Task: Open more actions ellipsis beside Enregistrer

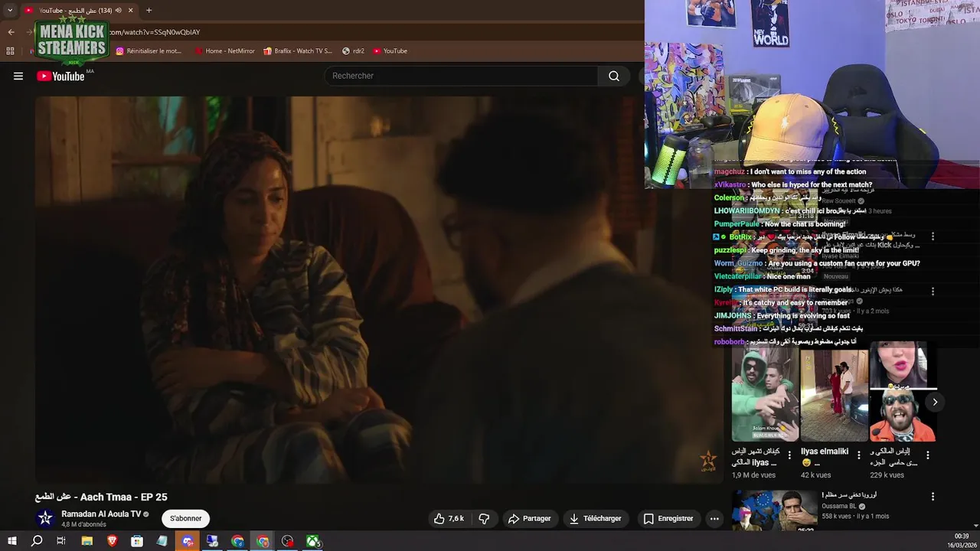Action: point(714,519)
